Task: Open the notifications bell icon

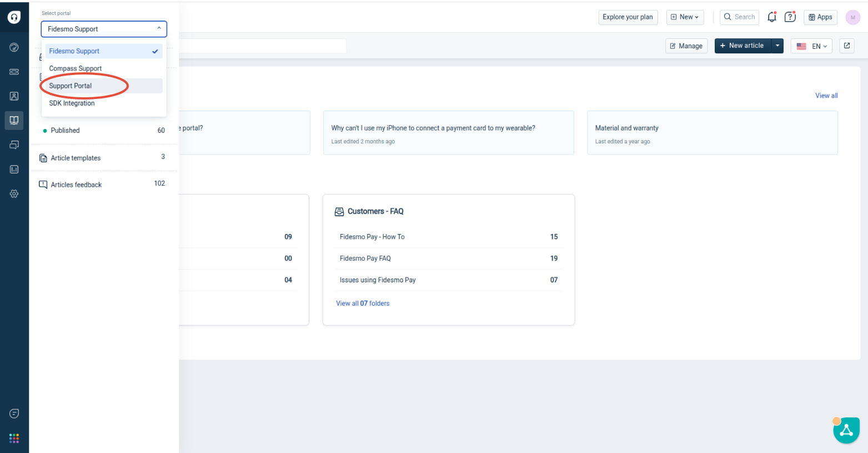Action: coord(772,17)
